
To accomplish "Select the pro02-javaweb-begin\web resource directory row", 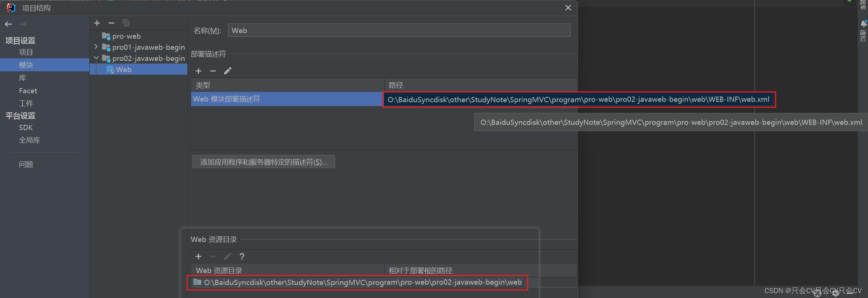I will coord(358,282).
